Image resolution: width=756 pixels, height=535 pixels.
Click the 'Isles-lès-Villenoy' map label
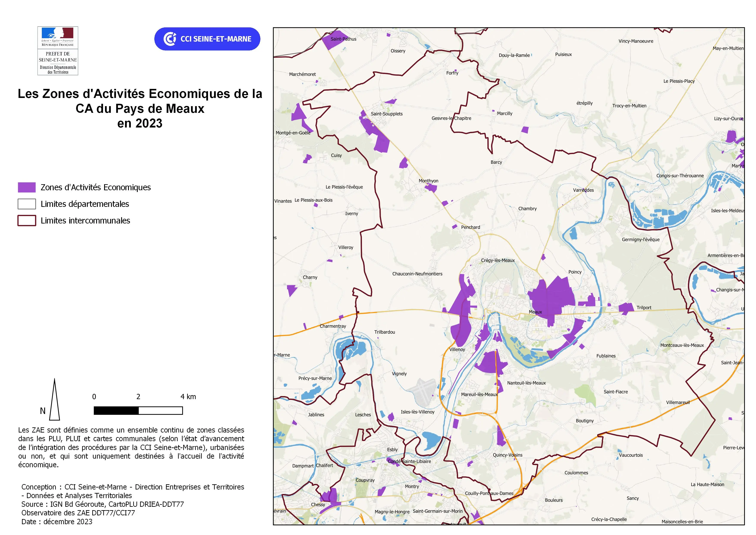click(x=418, y=412)
